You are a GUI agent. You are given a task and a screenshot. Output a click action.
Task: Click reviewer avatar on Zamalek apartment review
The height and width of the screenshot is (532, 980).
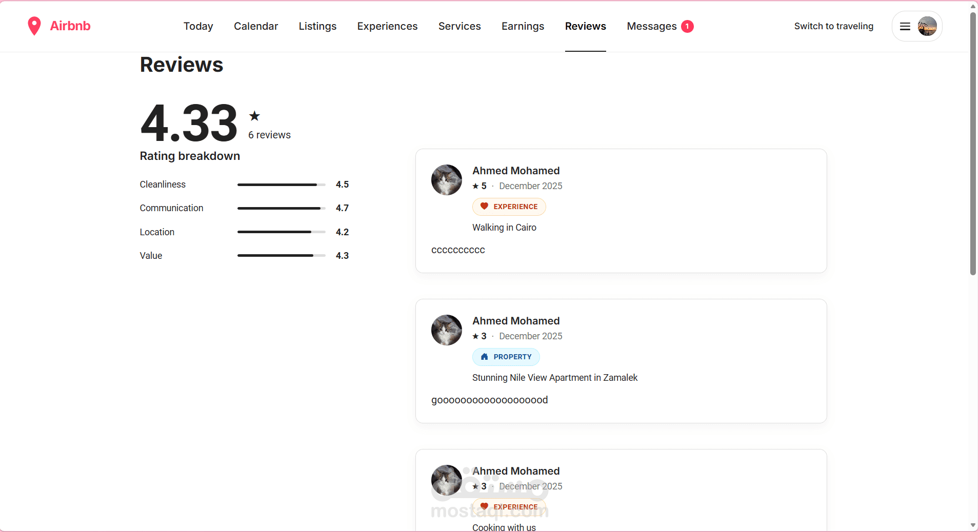pyautogui.click(x=447, y=330)
